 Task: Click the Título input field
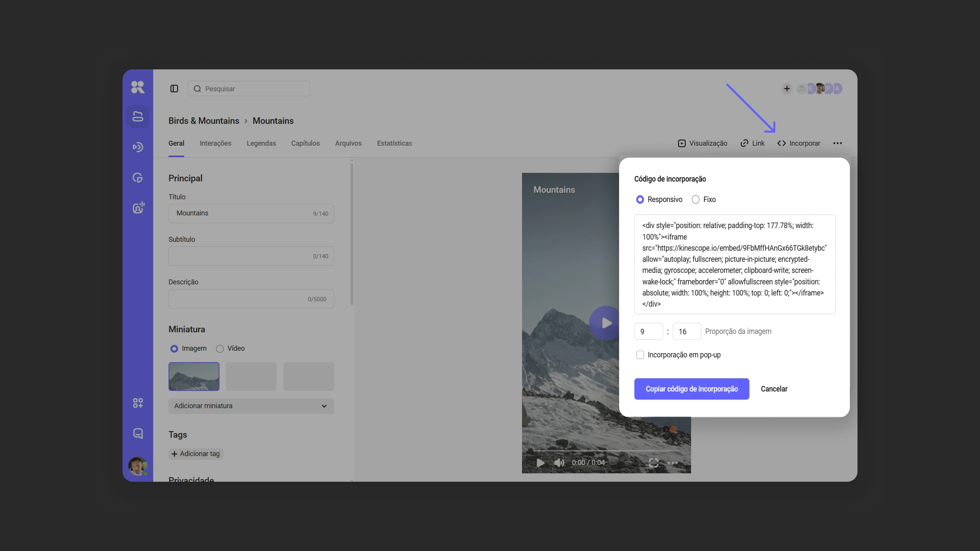tap(251, 213)
